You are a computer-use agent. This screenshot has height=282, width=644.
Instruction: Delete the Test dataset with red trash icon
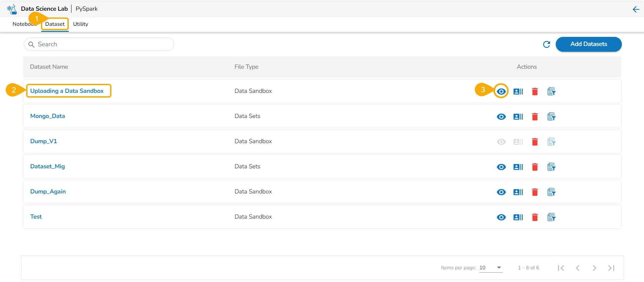coord(535,217)
